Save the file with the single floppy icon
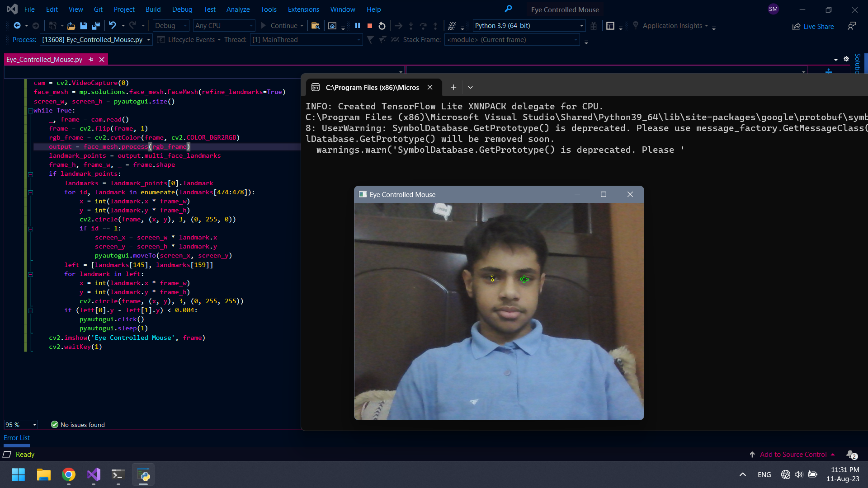 [x=83, y=26]
